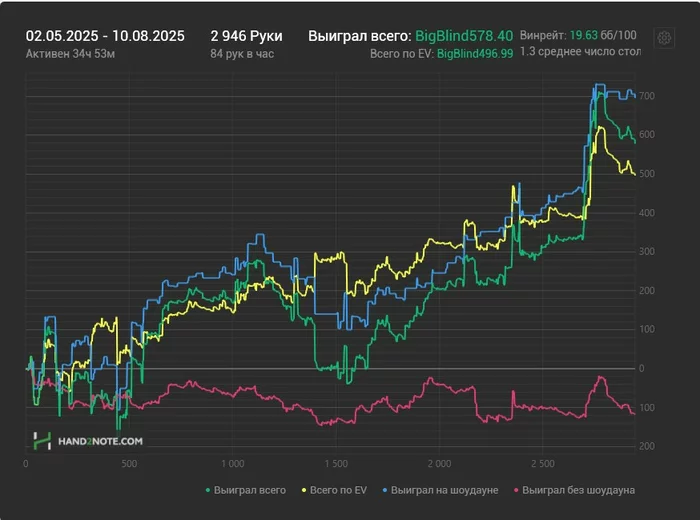Open the chart settings gear icon
This screenshot has height=520, width=700.
point(664,38)
